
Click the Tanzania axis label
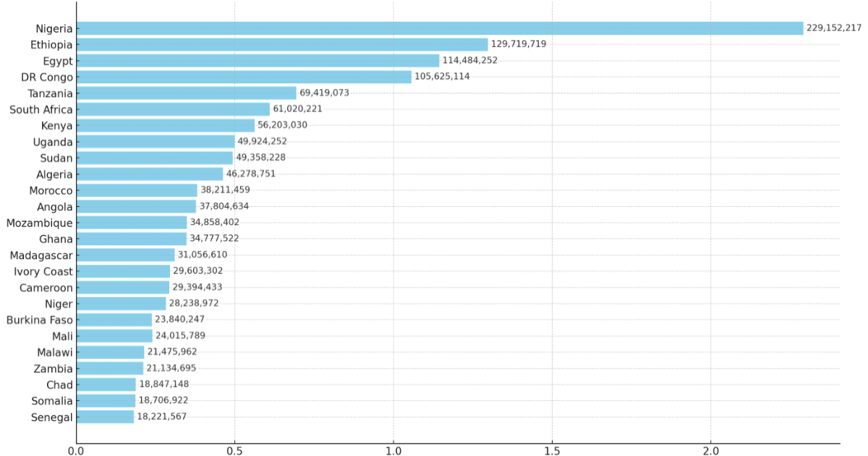pyautogui.click(x=50, y=93)
